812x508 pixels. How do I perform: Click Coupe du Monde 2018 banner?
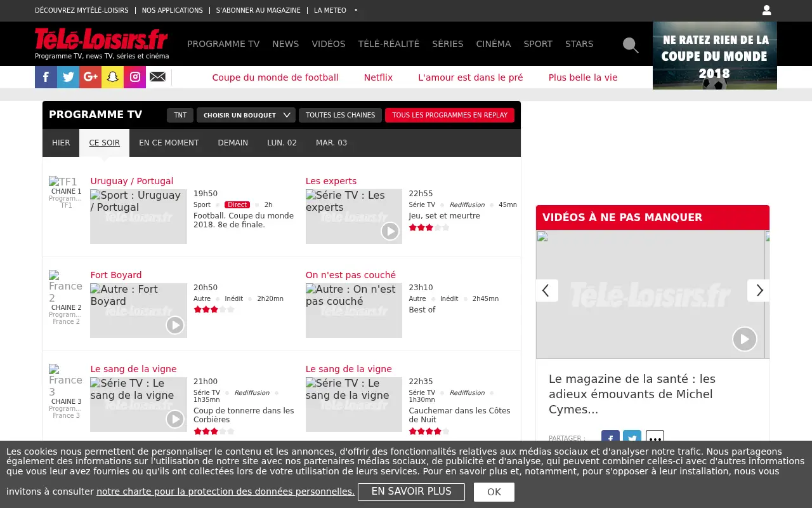[x=715, y=56]
